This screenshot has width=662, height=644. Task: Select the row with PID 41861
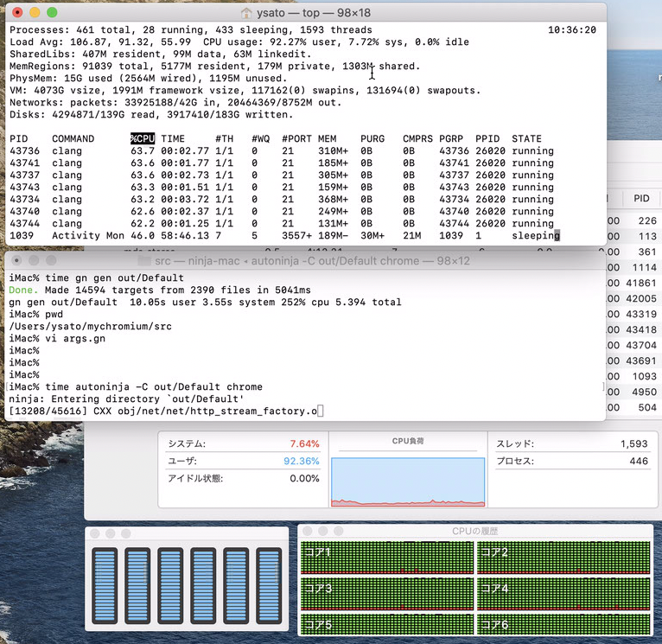click(640, 283)
